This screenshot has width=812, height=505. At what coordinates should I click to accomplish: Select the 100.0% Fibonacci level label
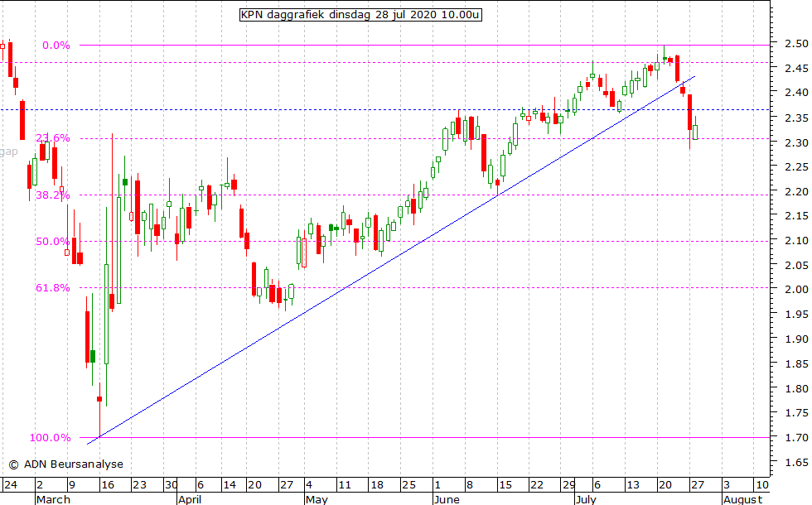coord(50,438)
